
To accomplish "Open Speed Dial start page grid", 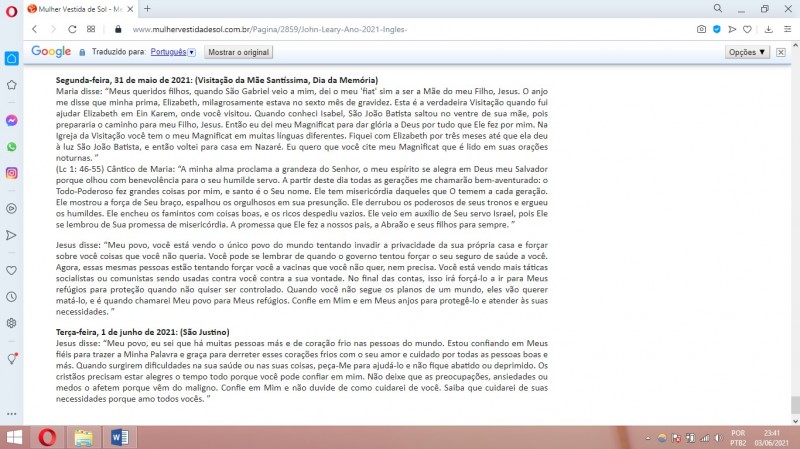I will point(91,29).
